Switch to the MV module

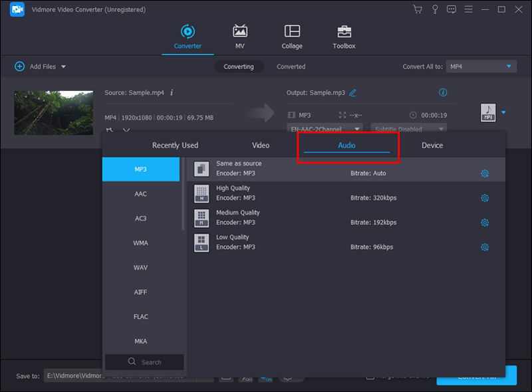point(240,37)
